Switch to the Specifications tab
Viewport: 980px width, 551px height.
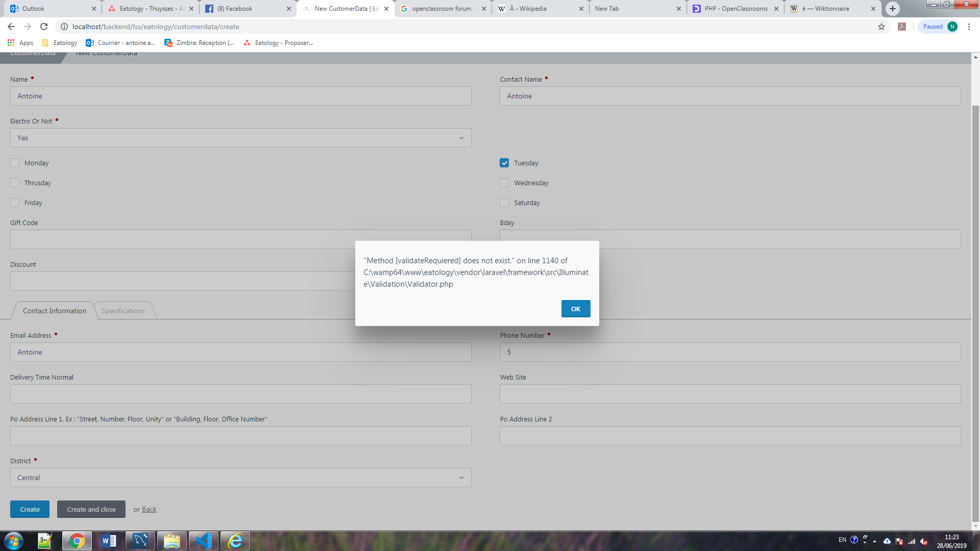tap(123, 311)
